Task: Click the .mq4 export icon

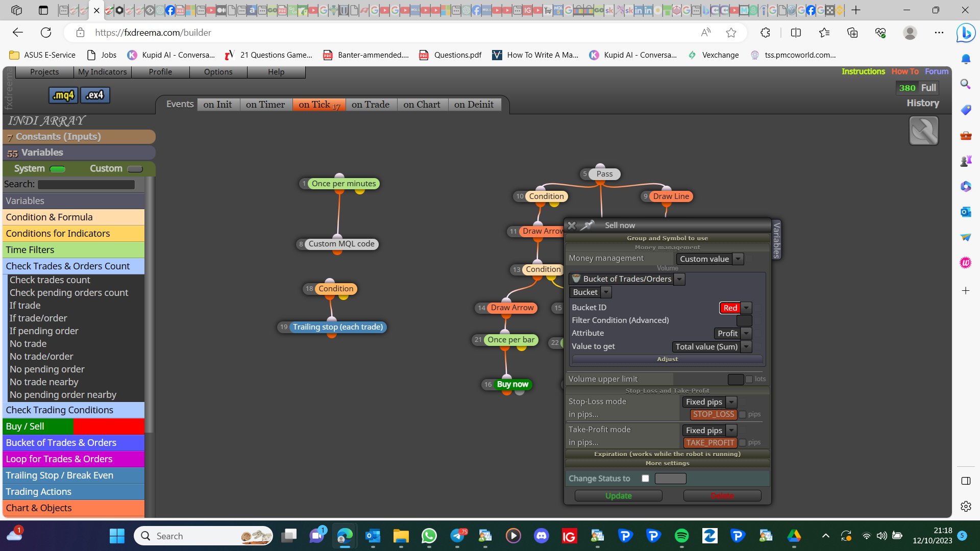Action: click(x=63, y=95)
